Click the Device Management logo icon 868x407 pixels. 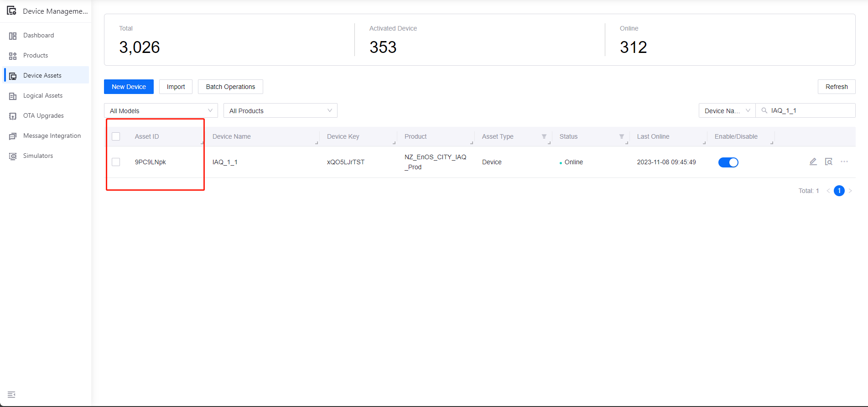12,10
